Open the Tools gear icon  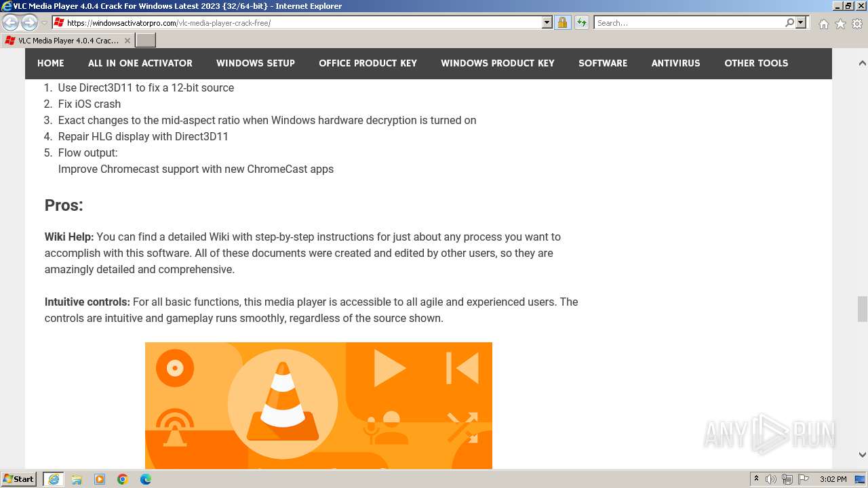click(x=857, y=24)
